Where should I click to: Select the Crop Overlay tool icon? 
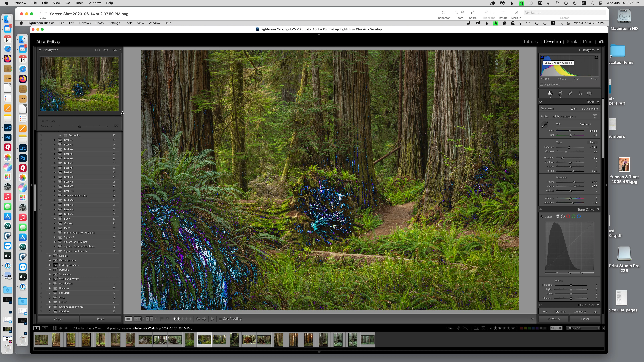[560, 93]
